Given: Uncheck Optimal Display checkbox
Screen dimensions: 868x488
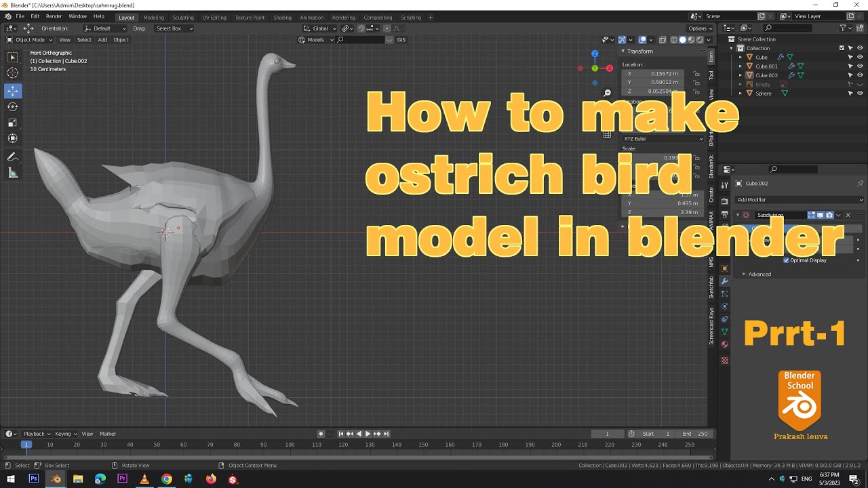Looking at the screenshot, I should 786,260.
